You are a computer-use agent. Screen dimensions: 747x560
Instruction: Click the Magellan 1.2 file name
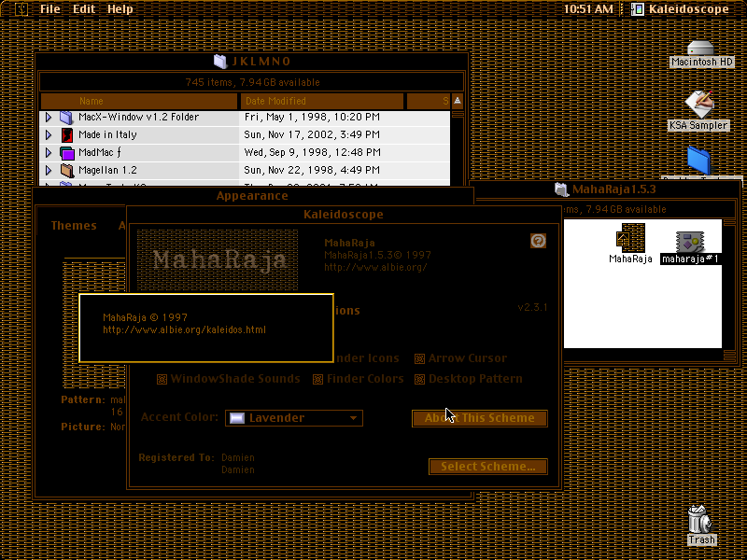[x=107, y=170]
